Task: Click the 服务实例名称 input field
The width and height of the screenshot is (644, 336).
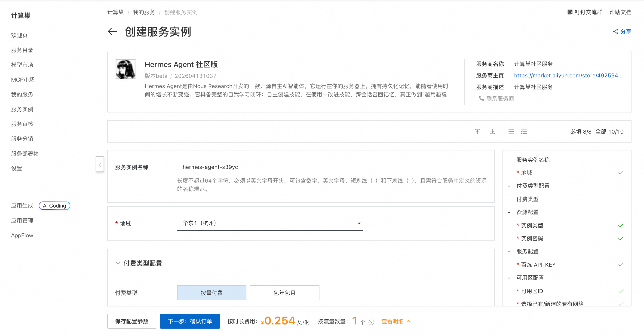Action: pos(270,167)
